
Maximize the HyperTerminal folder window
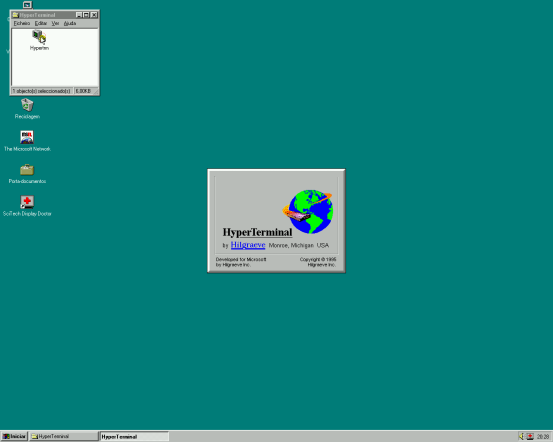86,15
